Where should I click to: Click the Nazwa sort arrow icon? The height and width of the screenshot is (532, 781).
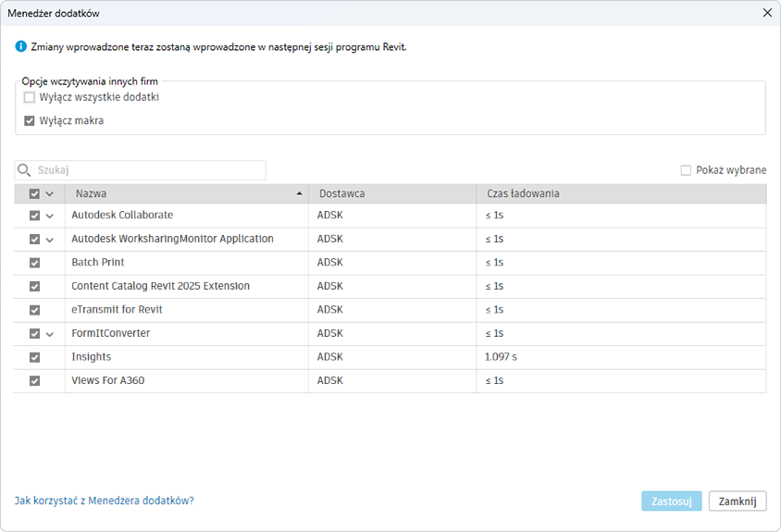pos(299,194)
